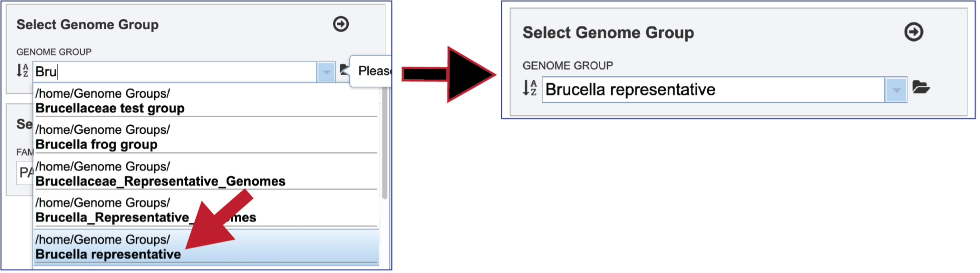This screenshot has height=273, width=980.
Task: Choose Brucella frog group option
Action: pyautogui.click(x=206, y=137)
